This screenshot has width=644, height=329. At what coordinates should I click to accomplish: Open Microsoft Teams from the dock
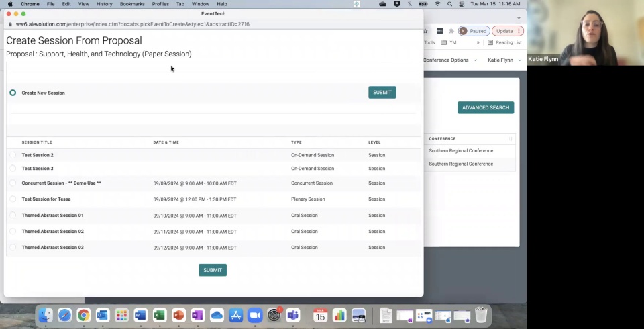293,316
